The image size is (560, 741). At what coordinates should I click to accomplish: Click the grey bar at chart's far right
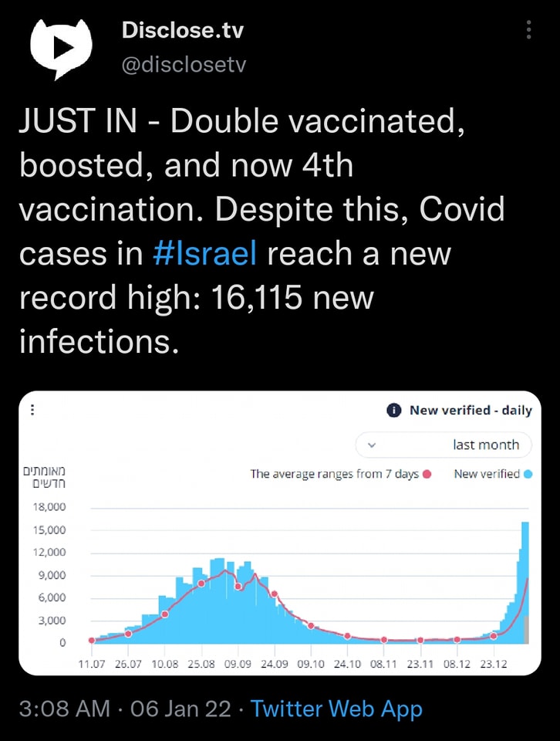[527, 629]
